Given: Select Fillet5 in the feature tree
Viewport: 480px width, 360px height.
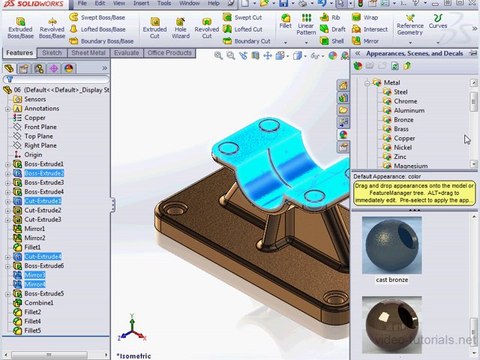Looking at the screenshot, I should click(x=27, y=331).
